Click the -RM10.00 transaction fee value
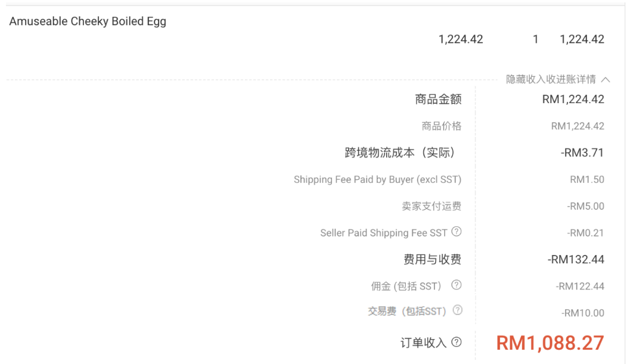 click(x=583, y=313)
